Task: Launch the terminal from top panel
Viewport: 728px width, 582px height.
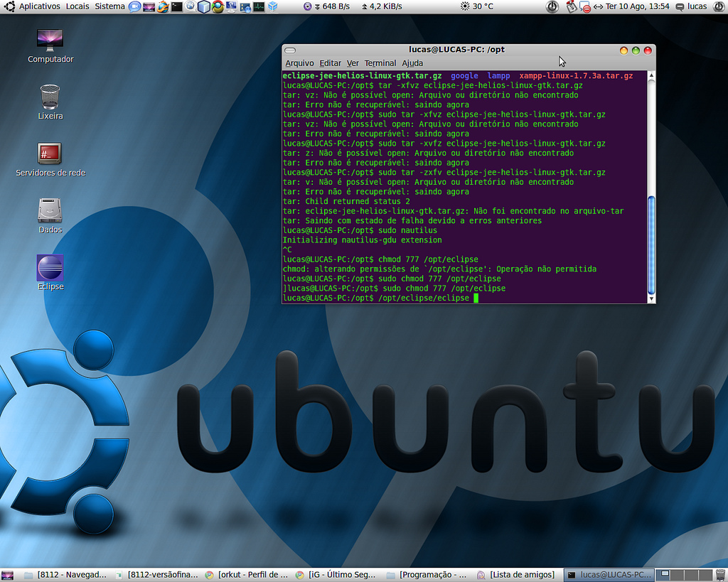Action: tap(176, 6)
